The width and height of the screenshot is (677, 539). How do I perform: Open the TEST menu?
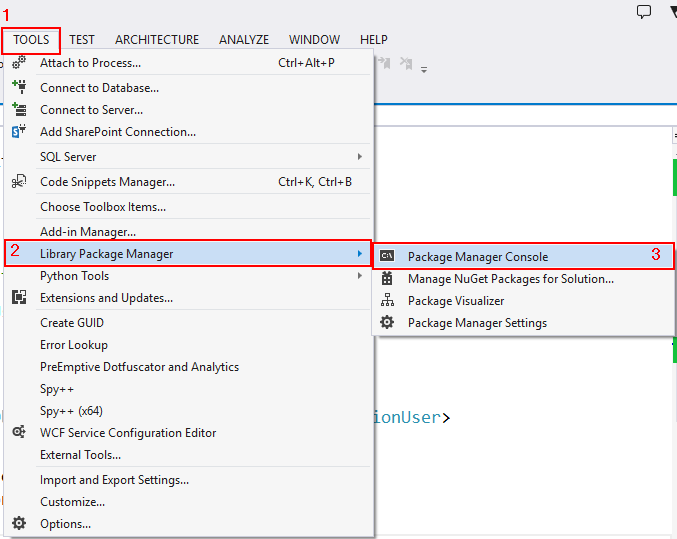coord(82,40)
